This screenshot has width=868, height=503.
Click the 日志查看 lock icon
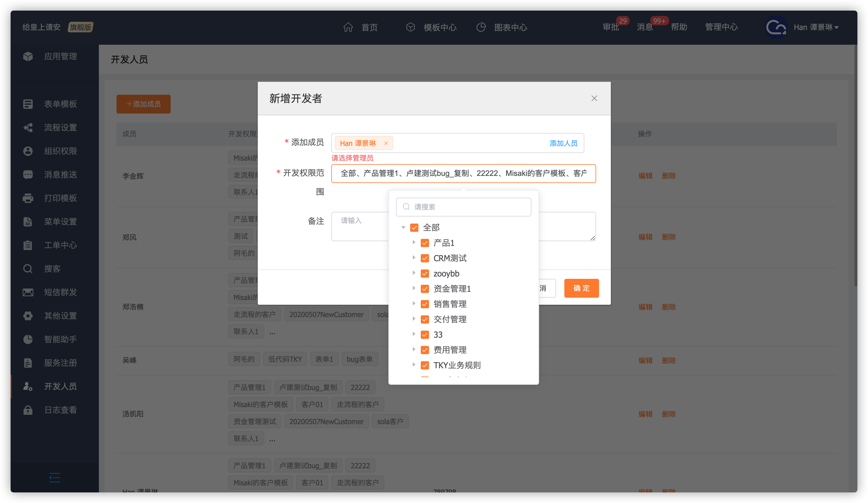pyautogui.click(x=28, y=410)
